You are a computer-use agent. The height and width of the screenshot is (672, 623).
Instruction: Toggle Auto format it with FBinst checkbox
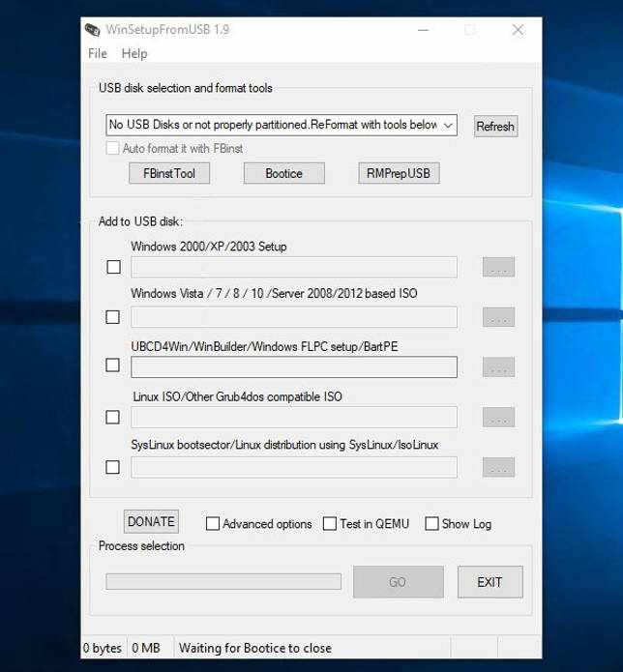(x=112, y=148)
